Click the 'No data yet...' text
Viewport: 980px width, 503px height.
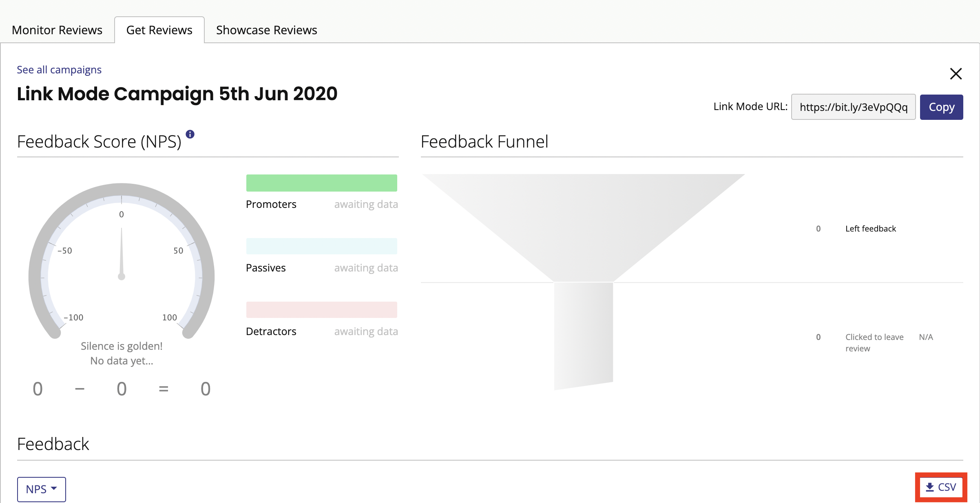pos(122,361)
